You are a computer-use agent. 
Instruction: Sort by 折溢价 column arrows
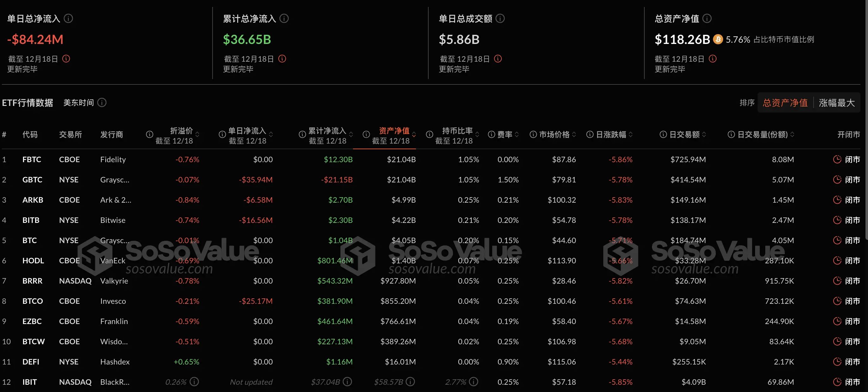point(197,134)
